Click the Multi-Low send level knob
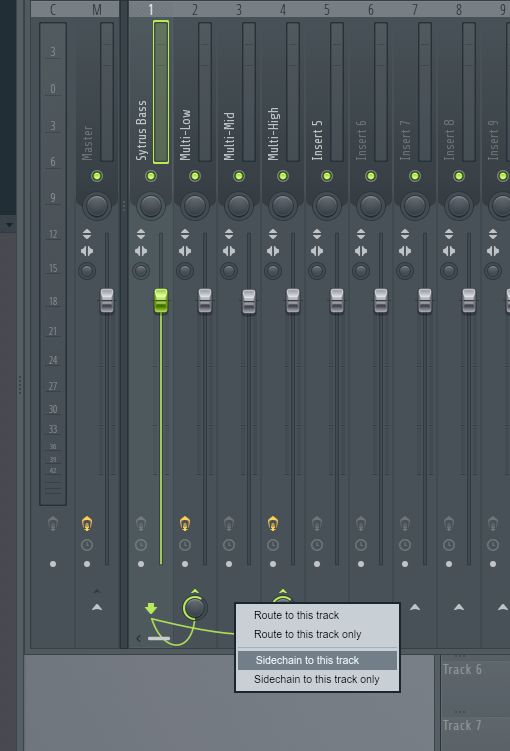 click(195, 608)
